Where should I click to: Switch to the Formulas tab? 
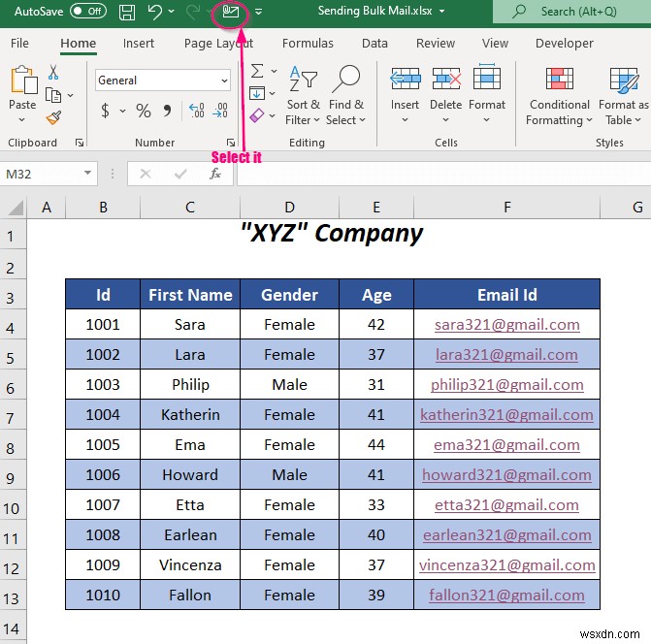click(x=308, y=43)
